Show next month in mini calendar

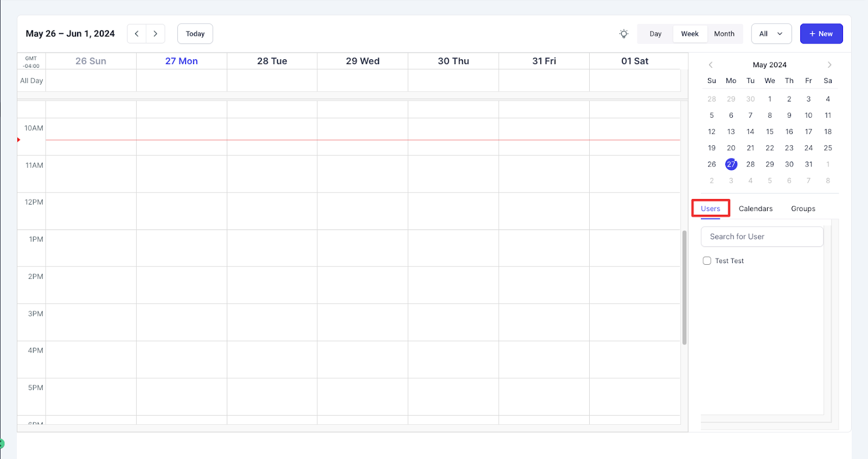[829, 65]
